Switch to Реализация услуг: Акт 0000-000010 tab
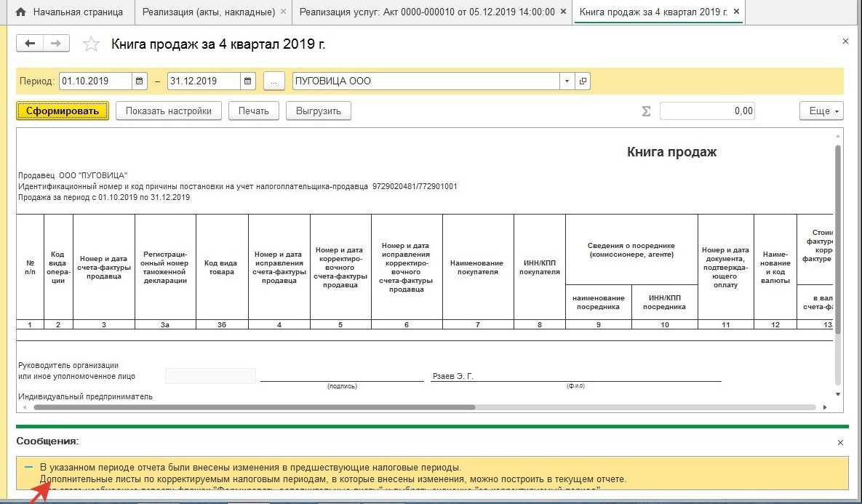The image size is (862, 504). coord(427,12)
